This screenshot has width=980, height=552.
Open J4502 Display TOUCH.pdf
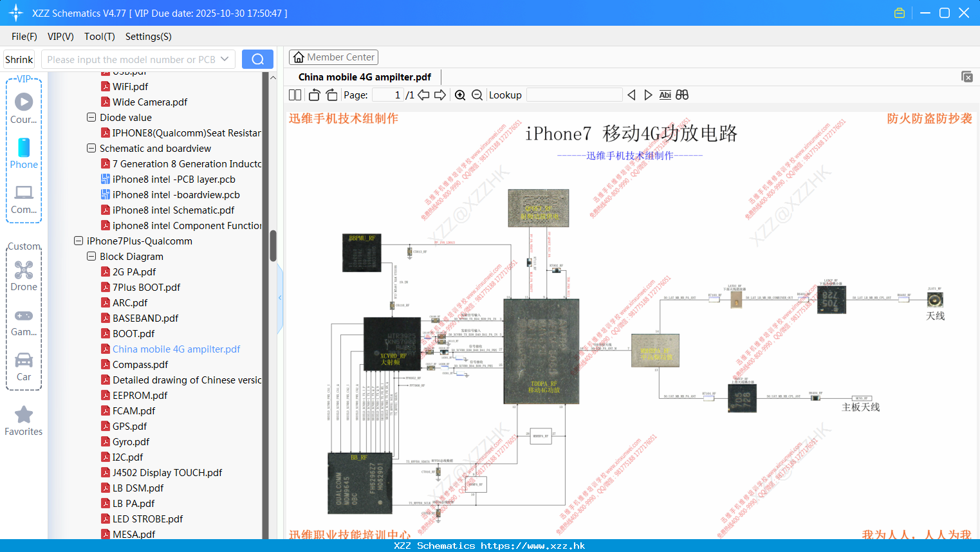[167, 472]
